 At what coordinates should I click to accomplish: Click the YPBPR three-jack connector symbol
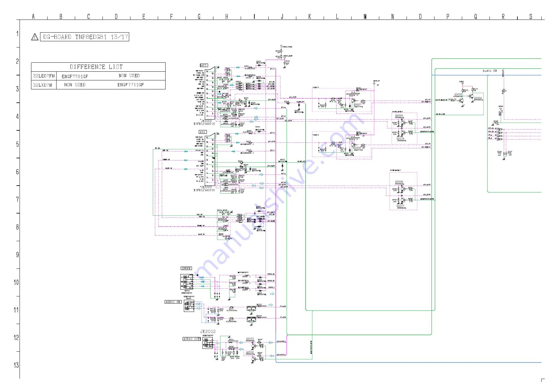pos(187,282)
